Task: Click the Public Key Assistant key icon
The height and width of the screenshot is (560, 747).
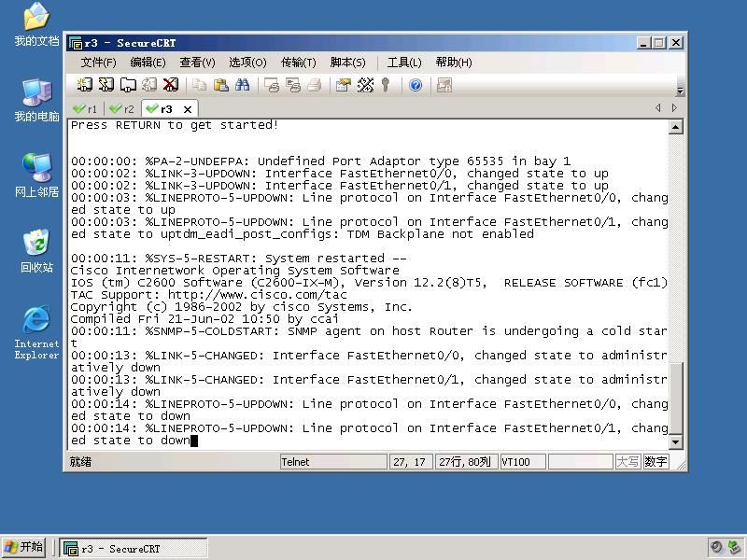Action: click(386, 85)
